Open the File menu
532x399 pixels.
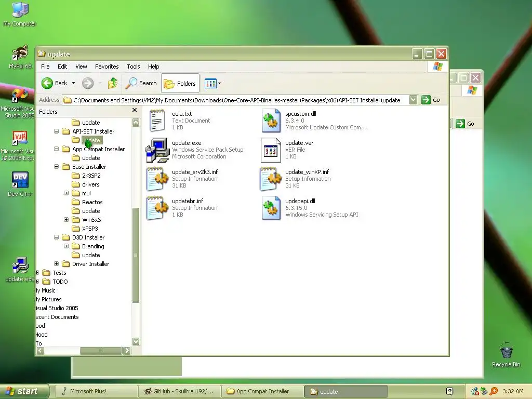[x=45, y=66]
